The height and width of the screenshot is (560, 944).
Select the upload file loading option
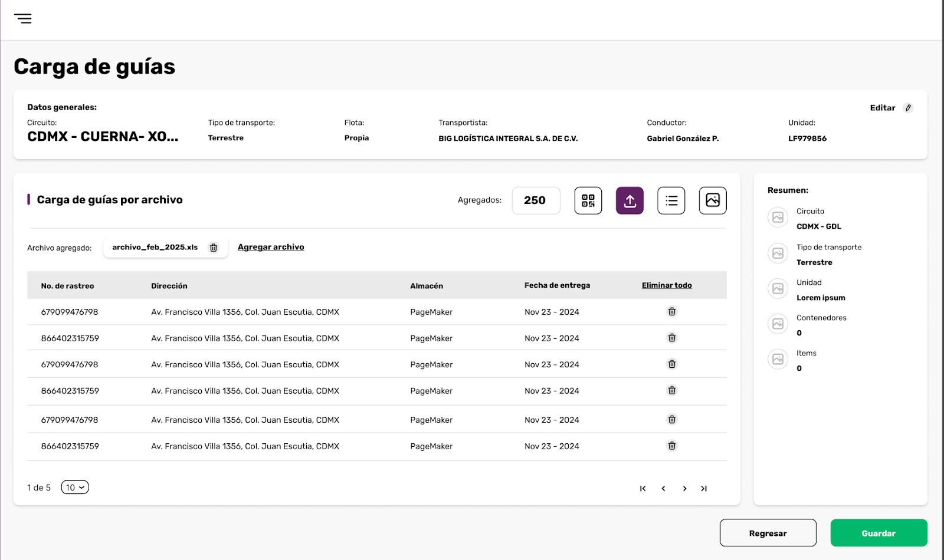(630, 200)
